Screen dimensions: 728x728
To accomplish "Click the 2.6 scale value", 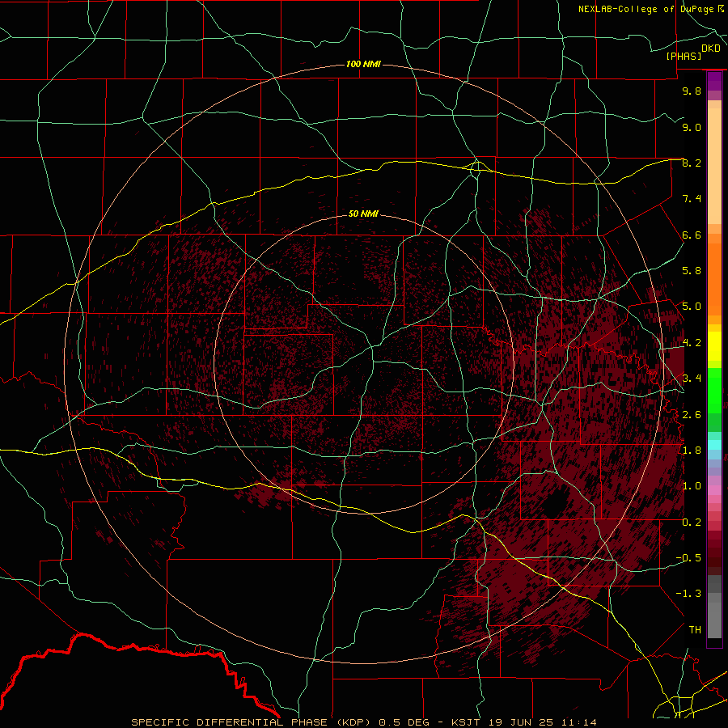I will 692,415.
